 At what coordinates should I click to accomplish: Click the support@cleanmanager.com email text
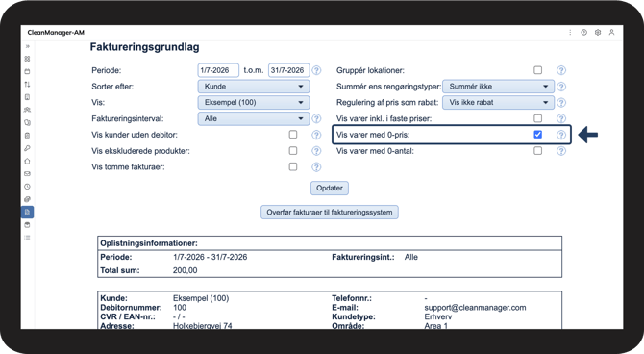pyautogui.click(x=475, y=308)
